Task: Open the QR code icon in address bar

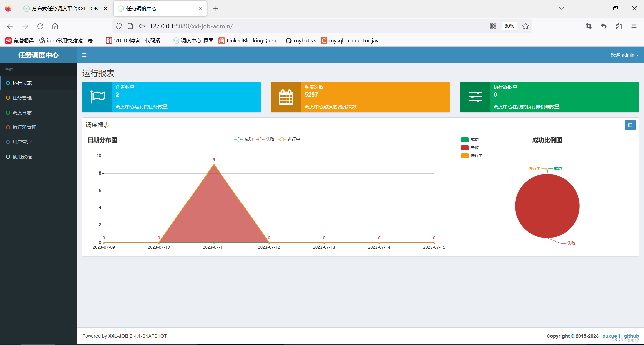Action: [x=493, y=26]
